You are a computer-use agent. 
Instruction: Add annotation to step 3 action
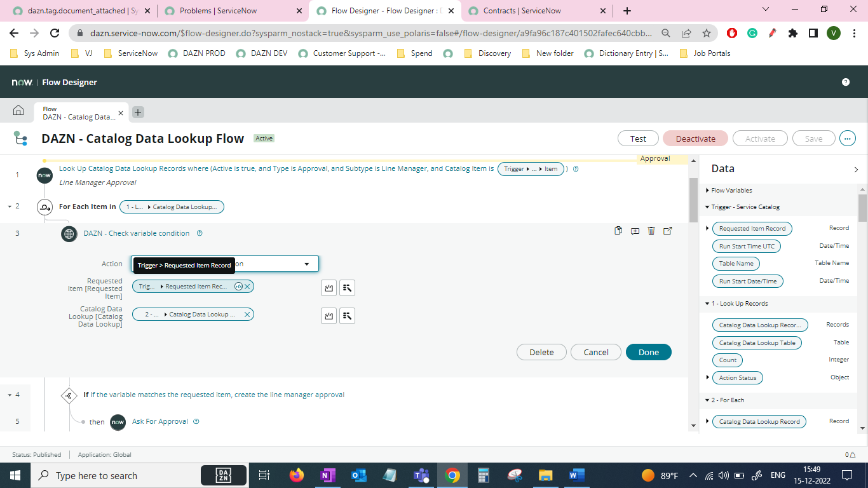pyautogui.click(x=635, y=231)
